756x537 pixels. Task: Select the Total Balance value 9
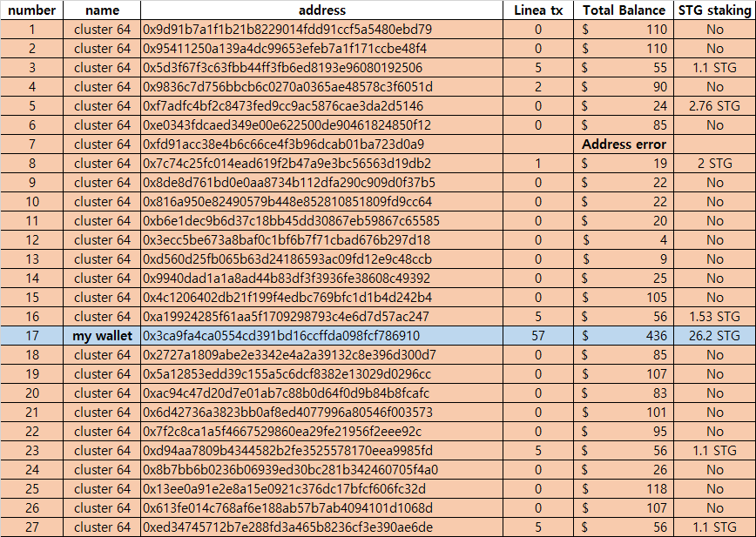pyautogui.click(x=624, y=259)
